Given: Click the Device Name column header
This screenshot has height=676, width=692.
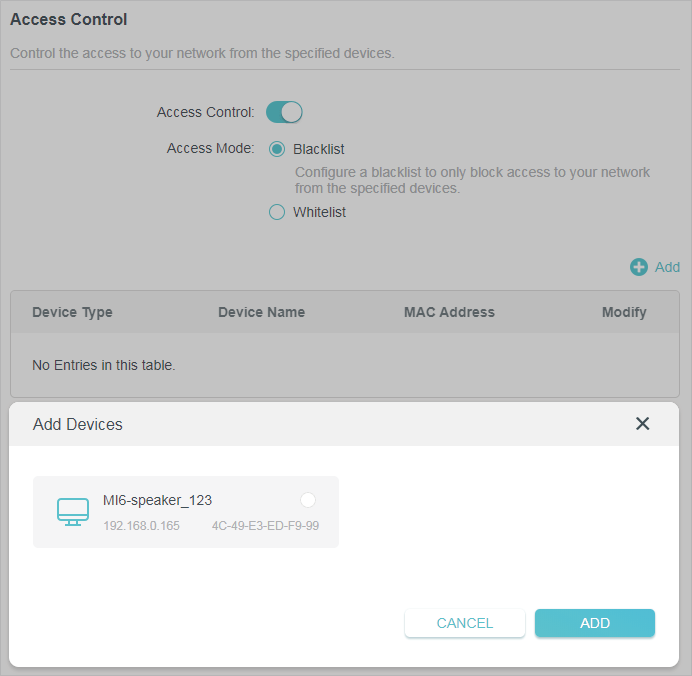Looking at the screenshot, I should [261, 312].
